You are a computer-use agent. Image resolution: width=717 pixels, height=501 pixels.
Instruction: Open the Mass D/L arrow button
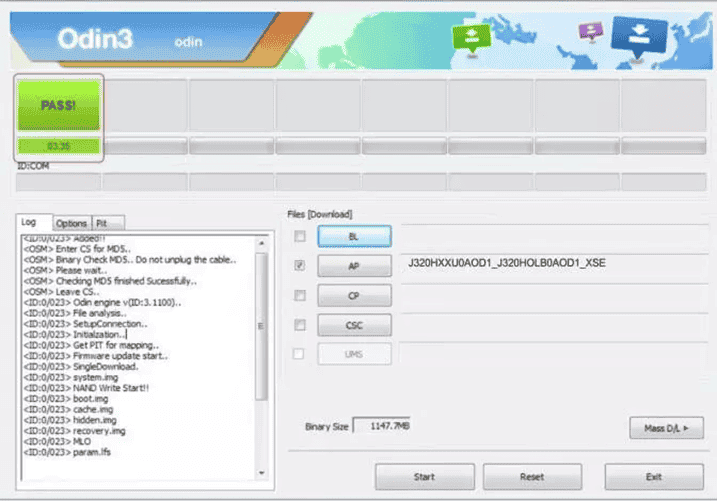pos(666,428)
